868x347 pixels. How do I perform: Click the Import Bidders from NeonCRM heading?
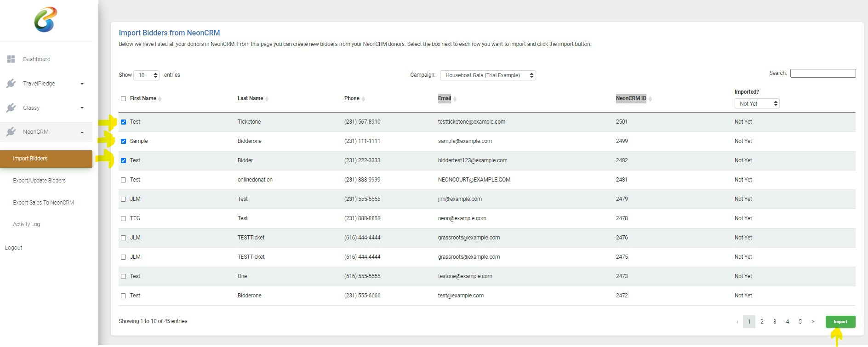click(169, 33)
